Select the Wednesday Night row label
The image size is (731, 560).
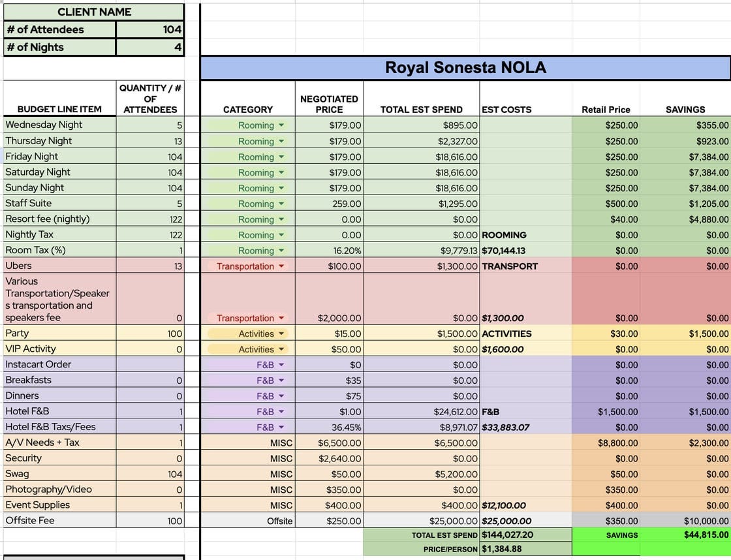click(x=59, y=125)
